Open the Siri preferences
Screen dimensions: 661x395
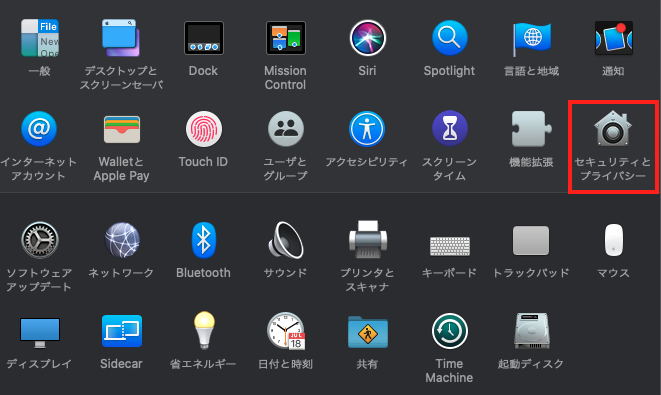point(367,38)
